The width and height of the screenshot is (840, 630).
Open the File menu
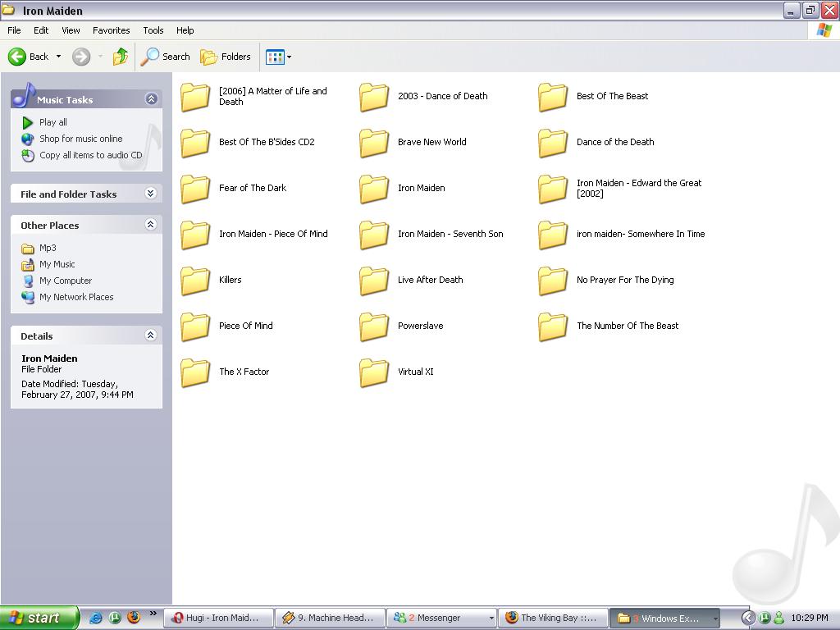[14, 30]
